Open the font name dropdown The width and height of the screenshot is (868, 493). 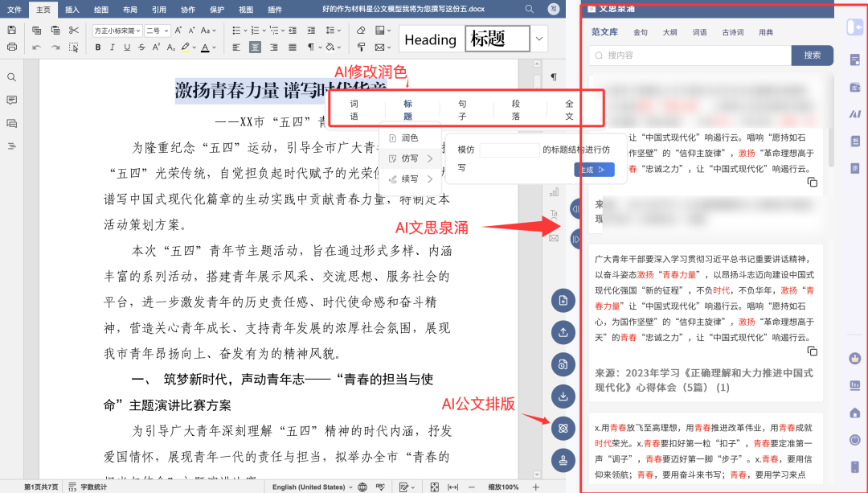pos(117,31)
